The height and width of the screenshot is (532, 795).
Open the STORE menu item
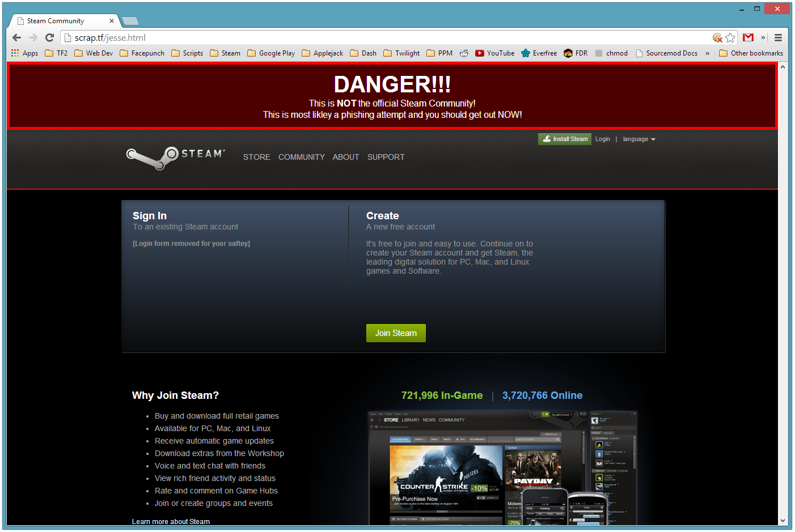click(257, 157)
